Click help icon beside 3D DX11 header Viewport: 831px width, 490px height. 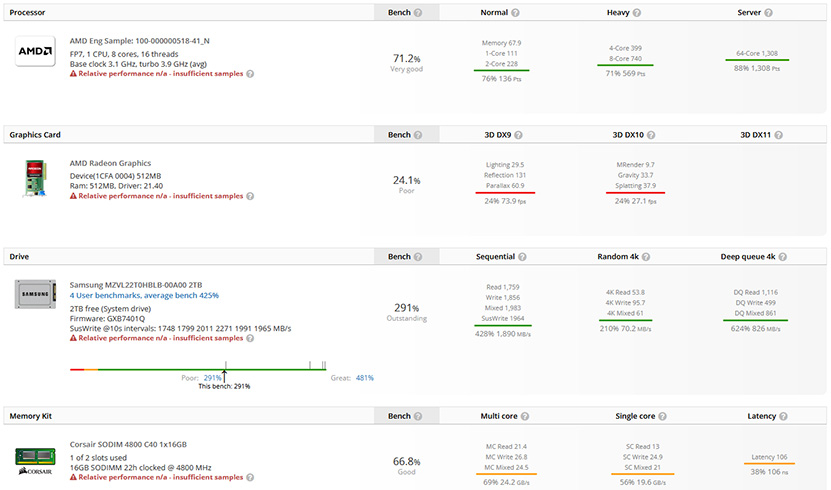pyautogui.click(x=778, y=135)
